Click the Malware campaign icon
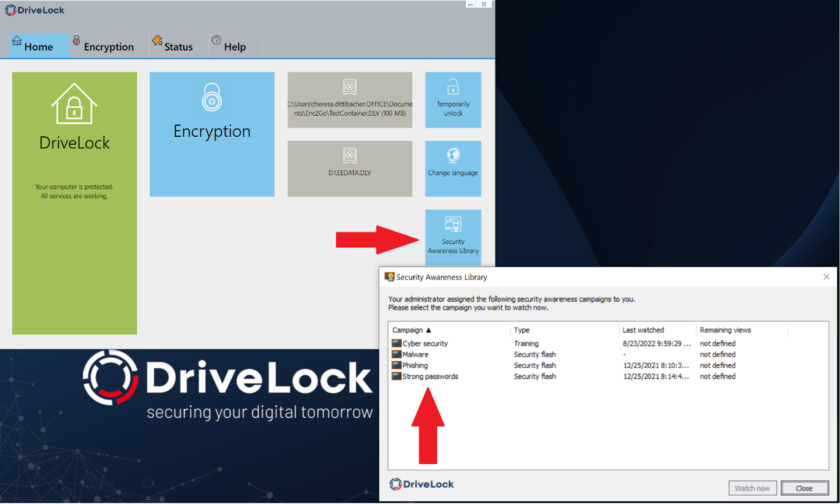This screenshot has width=840, height=504. click(x=396, y=354)
